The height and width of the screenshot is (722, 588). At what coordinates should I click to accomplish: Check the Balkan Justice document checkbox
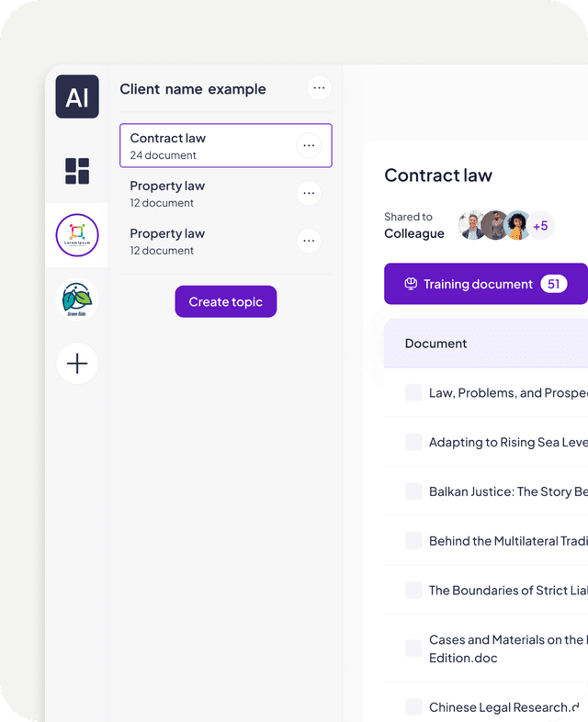click(413, 491)
